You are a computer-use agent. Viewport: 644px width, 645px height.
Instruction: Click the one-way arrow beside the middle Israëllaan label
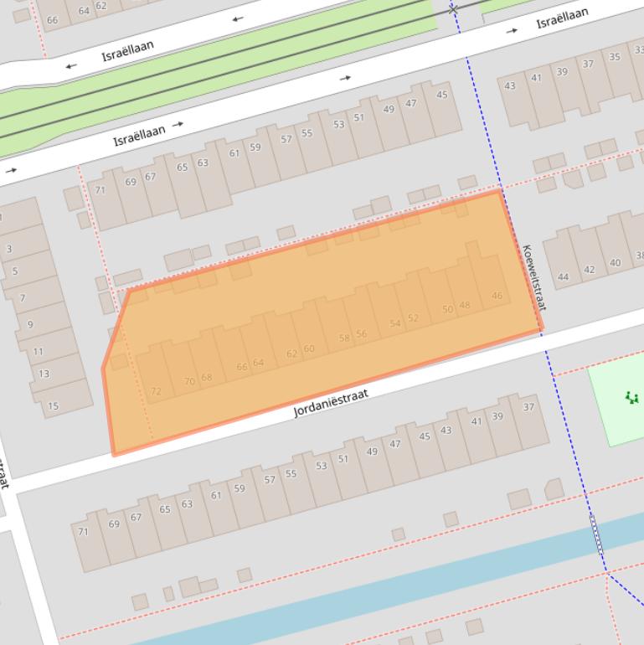[x=178, y=125]
